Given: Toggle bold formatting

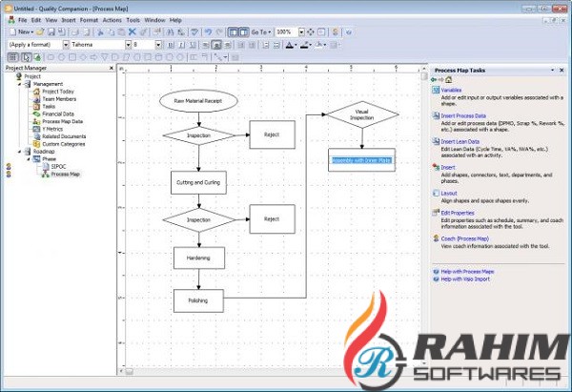Looking at the screenshot, I should tap(171, 45).
